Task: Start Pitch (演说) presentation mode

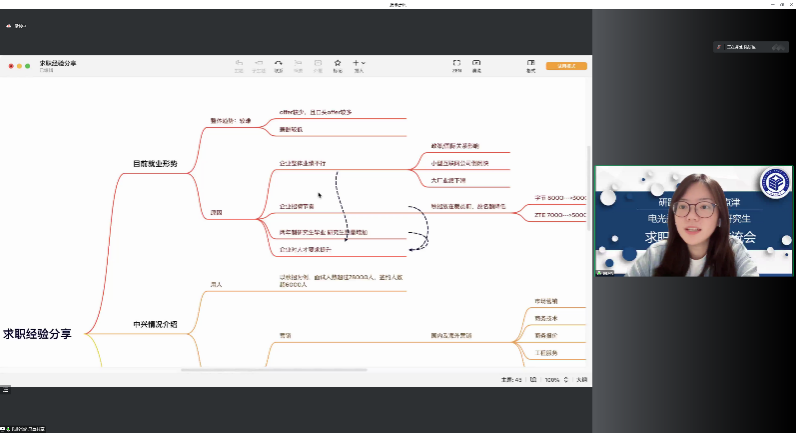Action: [476, 64]
